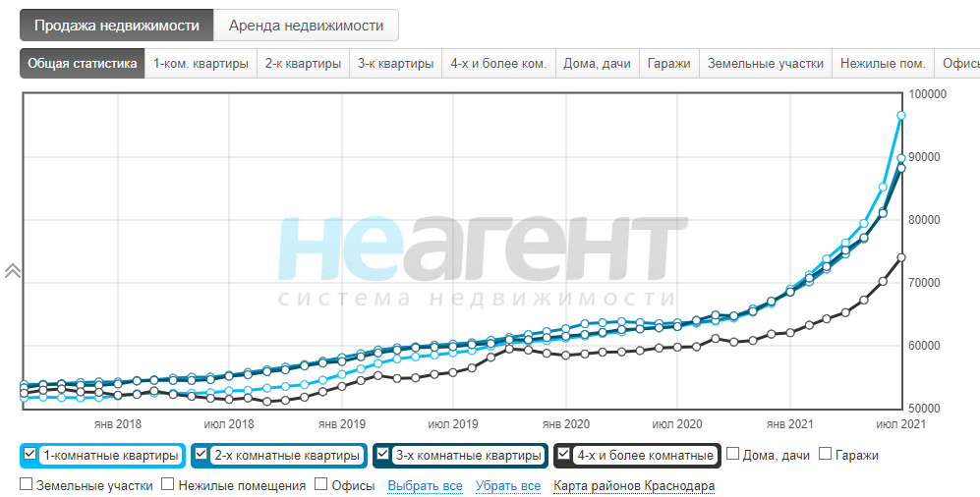Enable Нежилые помещения checkbox
Viewport: 980px width, 497px height.
[x=168, y=484]
